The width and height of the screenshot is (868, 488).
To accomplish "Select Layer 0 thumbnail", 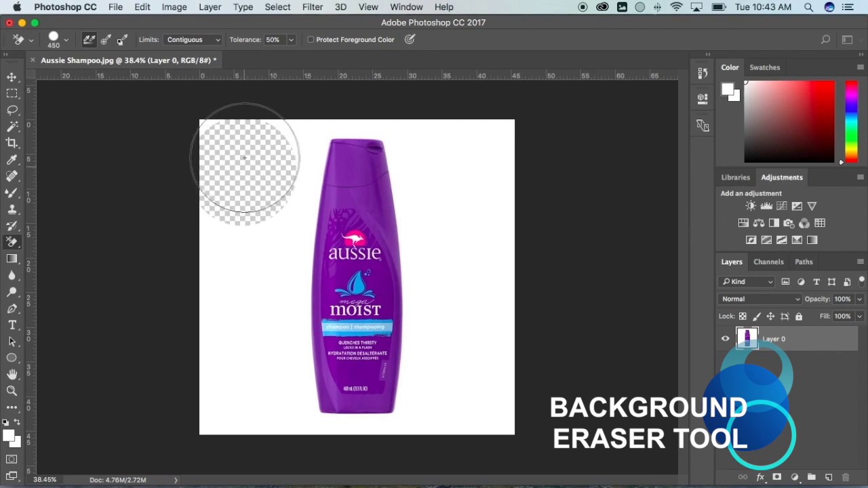I will coord(747,338).
